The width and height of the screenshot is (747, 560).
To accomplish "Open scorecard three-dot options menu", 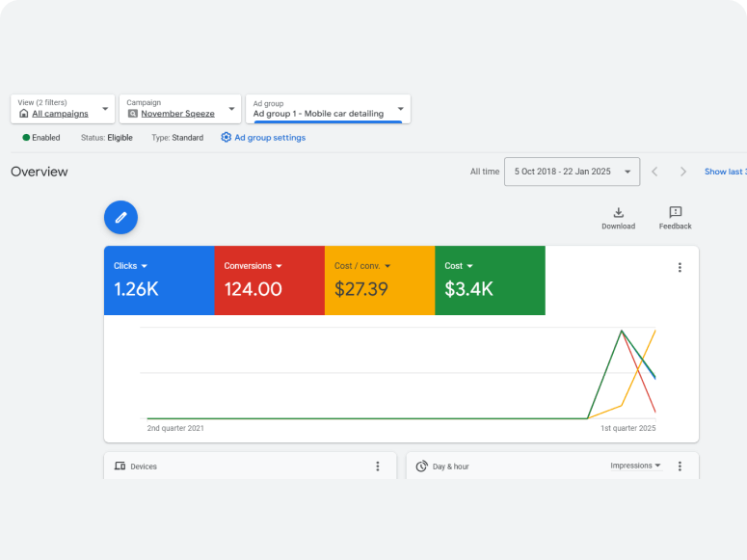I will pos(680,268).
